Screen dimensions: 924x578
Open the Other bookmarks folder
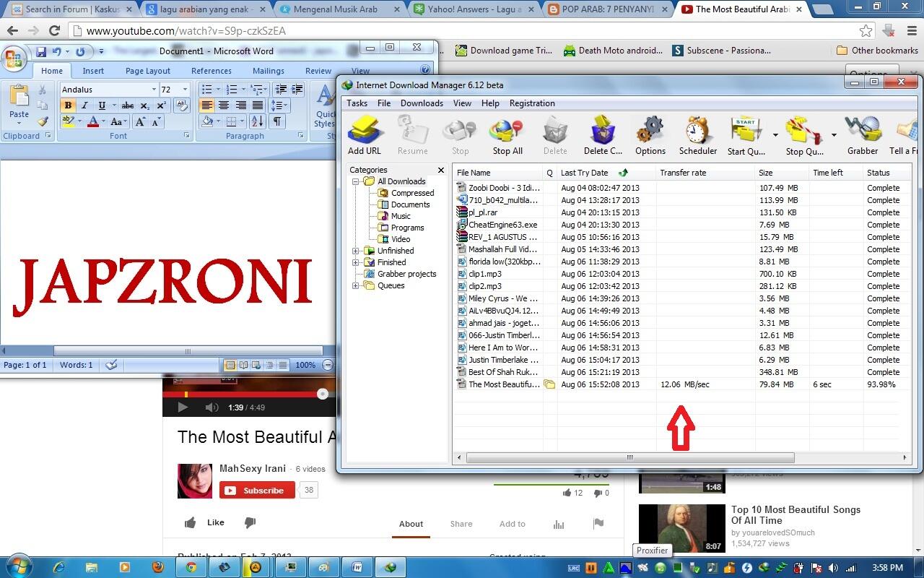click(877, 51)
